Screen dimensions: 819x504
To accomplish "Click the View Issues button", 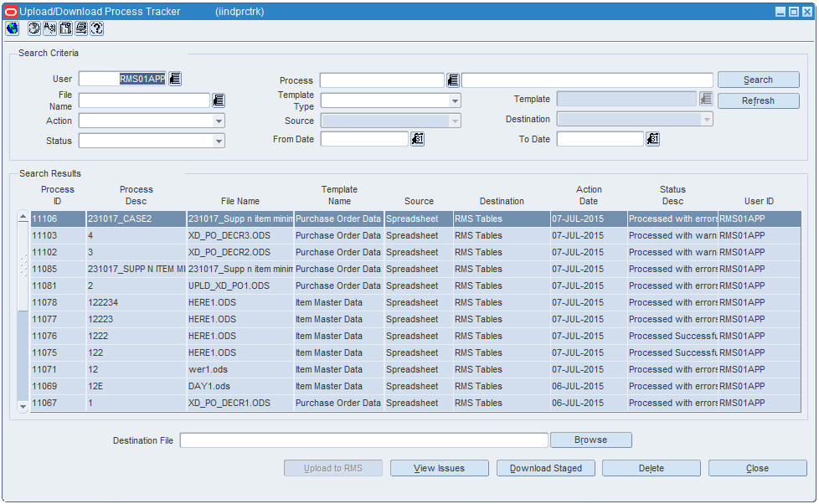I will [440, 468].
